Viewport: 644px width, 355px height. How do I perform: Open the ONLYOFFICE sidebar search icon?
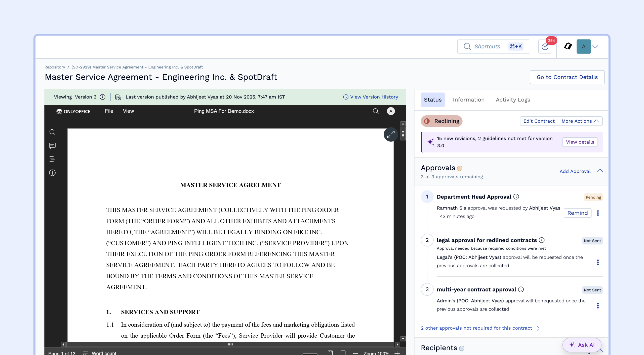point(52,132)
